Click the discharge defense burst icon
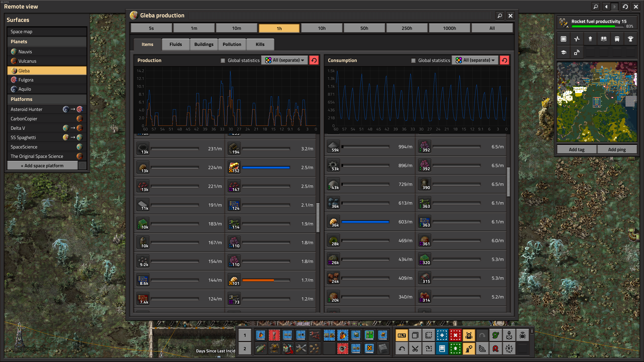This screenshot has width=644, height=362. point(509,349)
